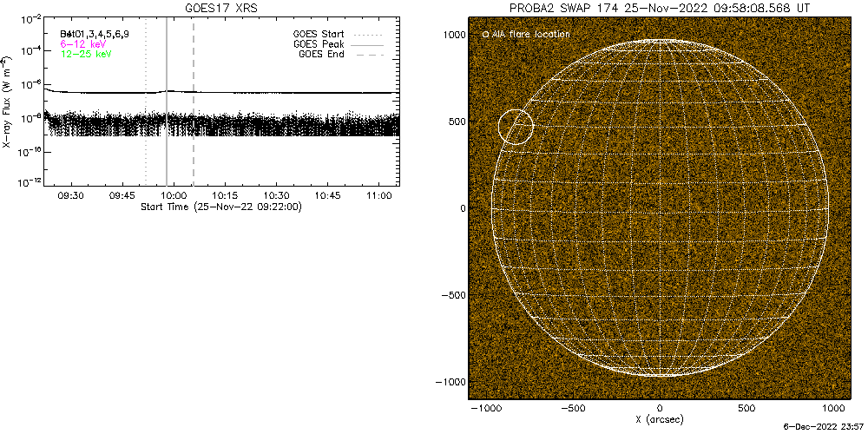Click the -1000 tick label on the vertical arcsec axis
Viewport: 868px width, 434px height.
[x=450, y=382]
